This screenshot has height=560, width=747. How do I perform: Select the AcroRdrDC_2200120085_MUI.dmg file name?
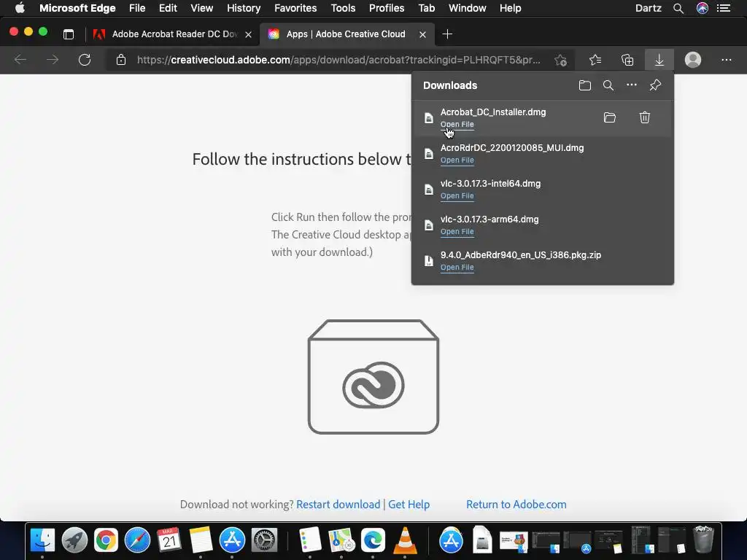tap(512, 147)
